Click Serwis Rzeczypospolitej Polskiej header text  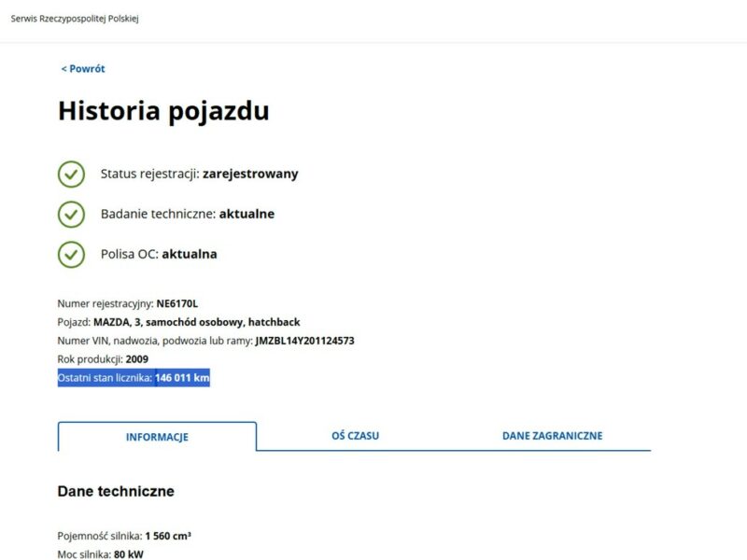(75, 19)
